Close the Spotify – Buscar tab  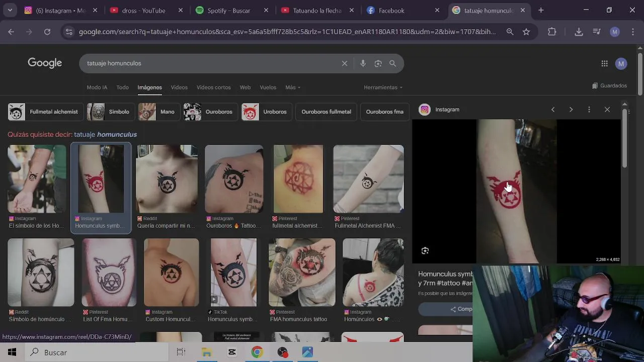[266, 10]
